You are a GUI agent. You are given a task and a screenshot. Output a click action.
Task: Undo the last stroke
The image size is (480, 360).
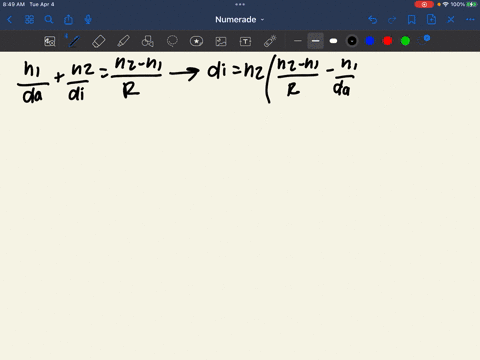(373, 20)
